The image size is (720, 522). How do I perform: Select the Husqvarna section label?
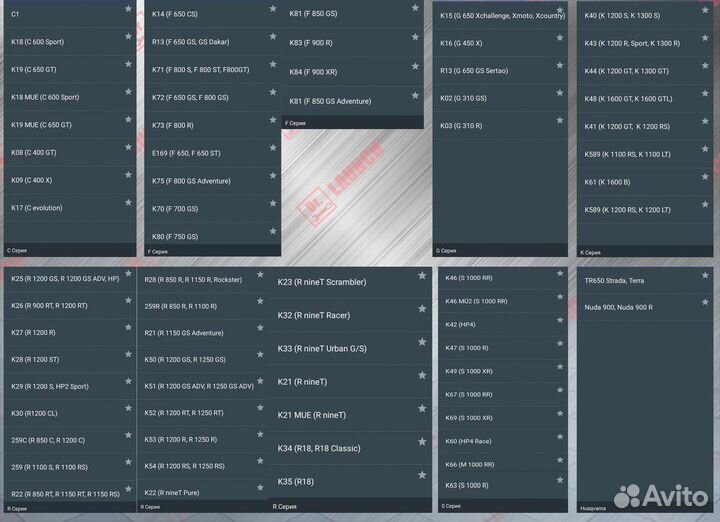coord(600,508)
